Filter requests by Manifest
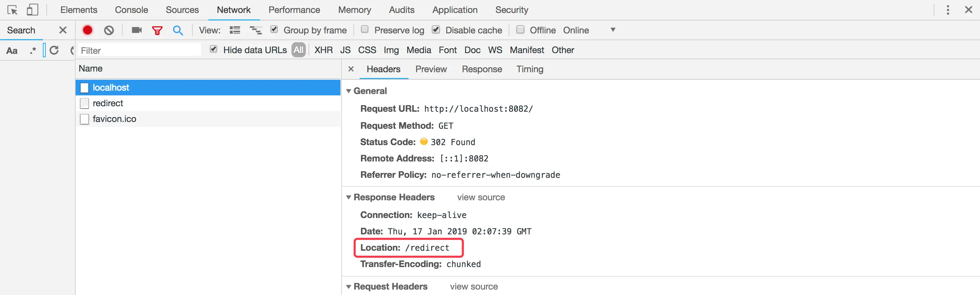 pos(527,50)
